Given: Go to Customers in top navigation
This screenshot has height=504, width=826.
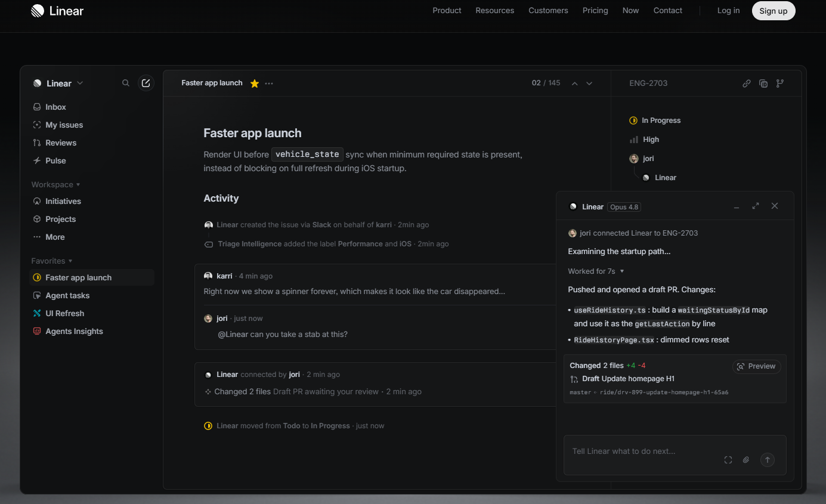Looking at the screenshot, I should click(548, 11).
